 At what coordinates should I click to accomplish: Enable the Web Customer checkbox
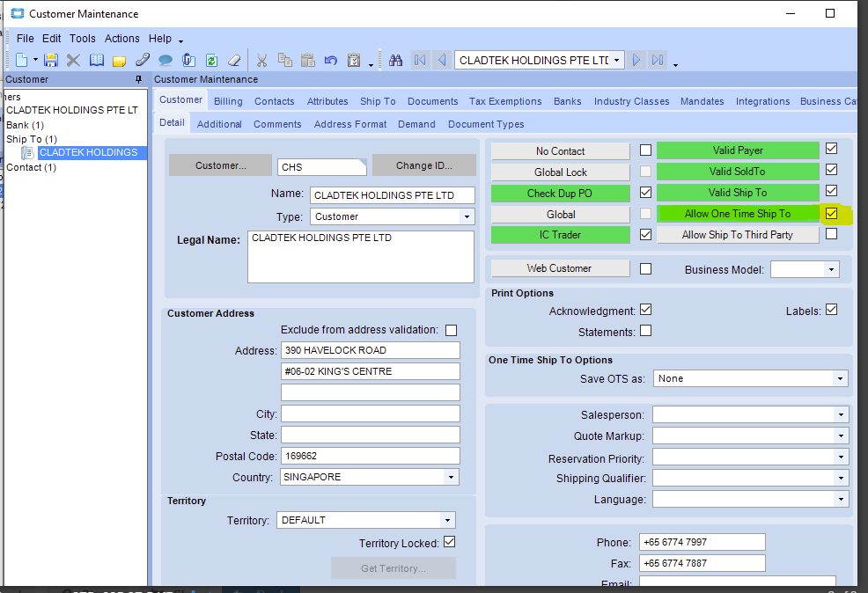point(645,269)
